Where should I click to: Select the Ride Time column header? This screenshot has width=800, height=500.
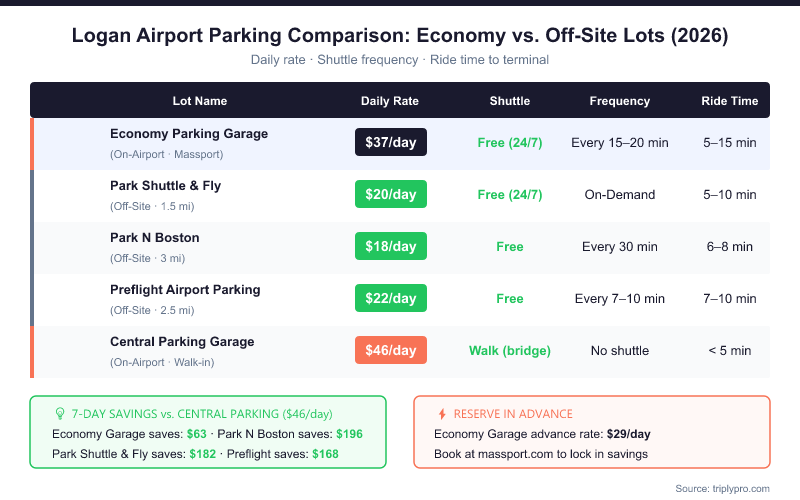(x=730, y=101)
